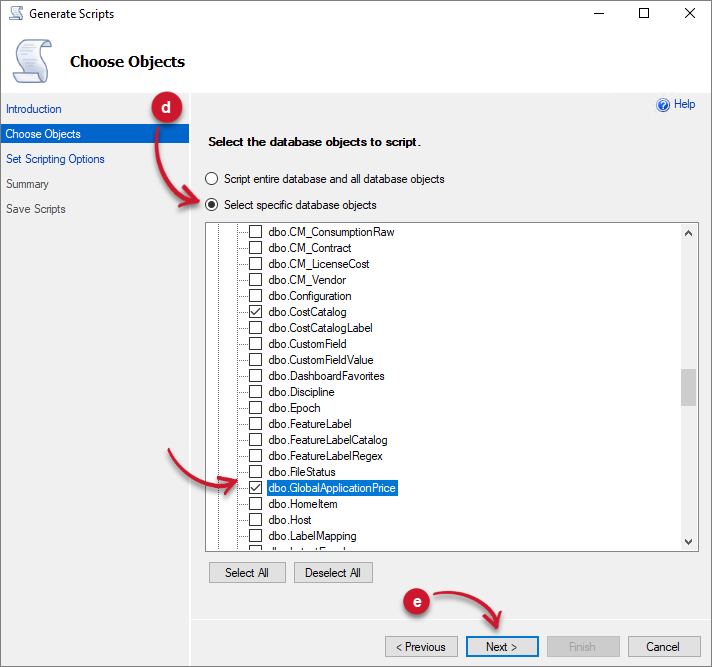Viewport: 712px width, 667px height.
Task: Select the dbo.Host row label
Action: click(x=290, y=520)
